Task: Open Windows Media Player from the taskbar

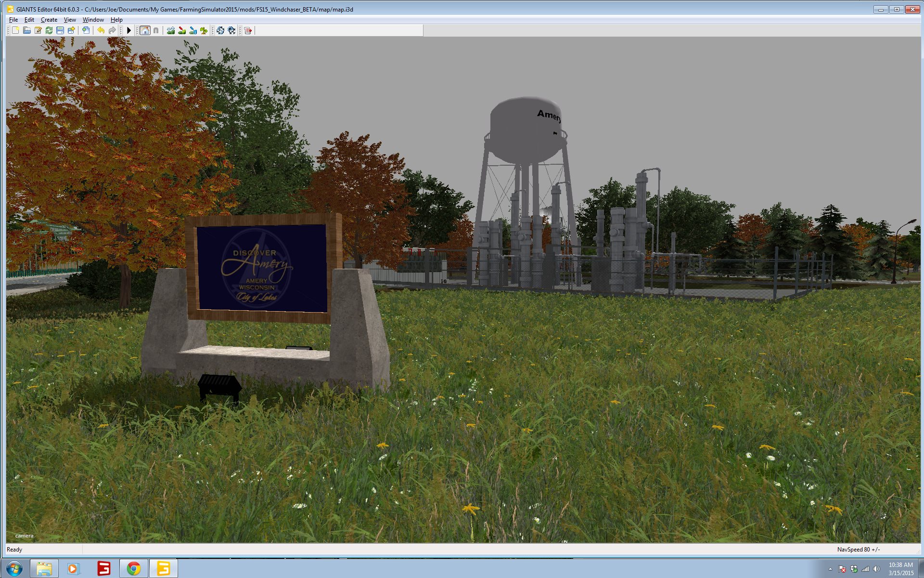Action: 73,569
